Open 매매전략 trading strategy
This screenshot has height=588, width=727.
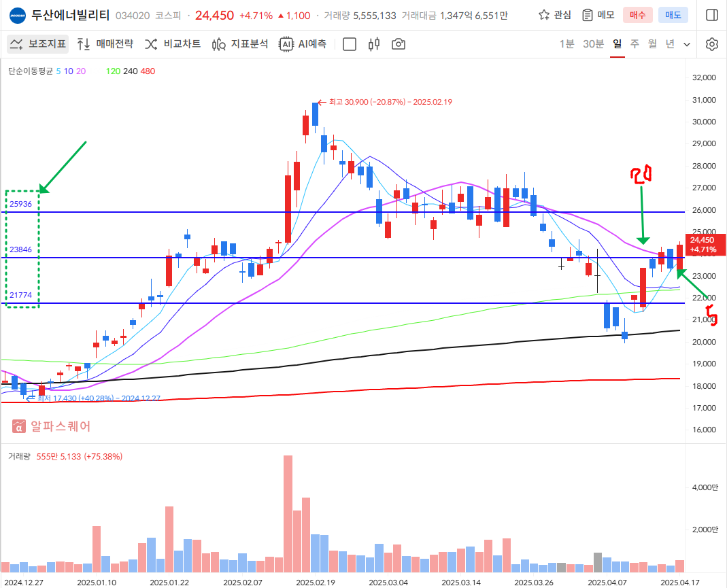(x=105, y=44)
